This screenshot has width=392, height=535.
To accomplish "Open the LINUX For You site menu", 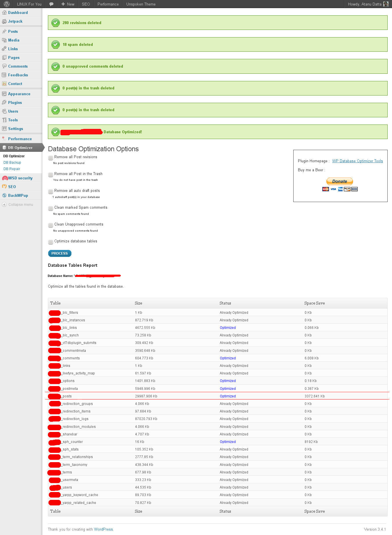I will click(x=29, y=4).
